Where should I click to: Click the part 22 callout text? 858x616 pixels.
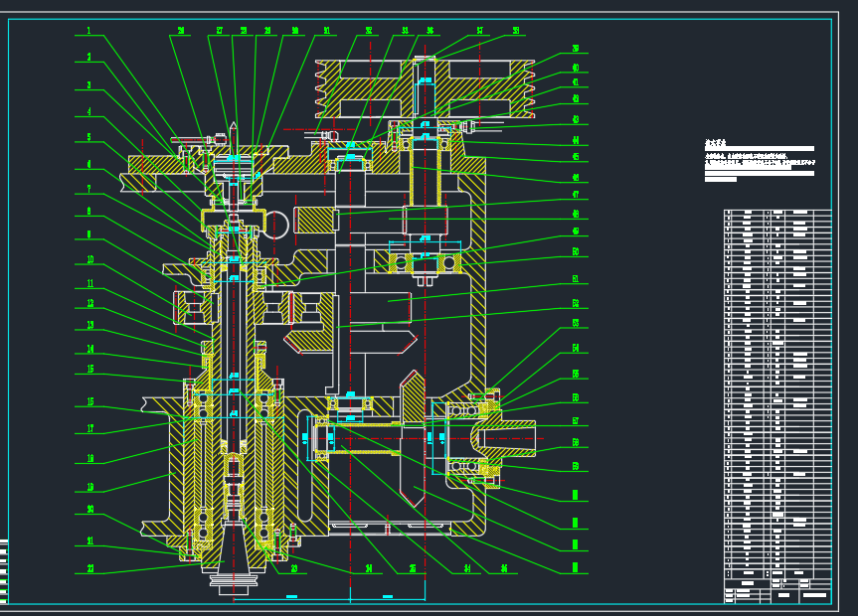90,568
